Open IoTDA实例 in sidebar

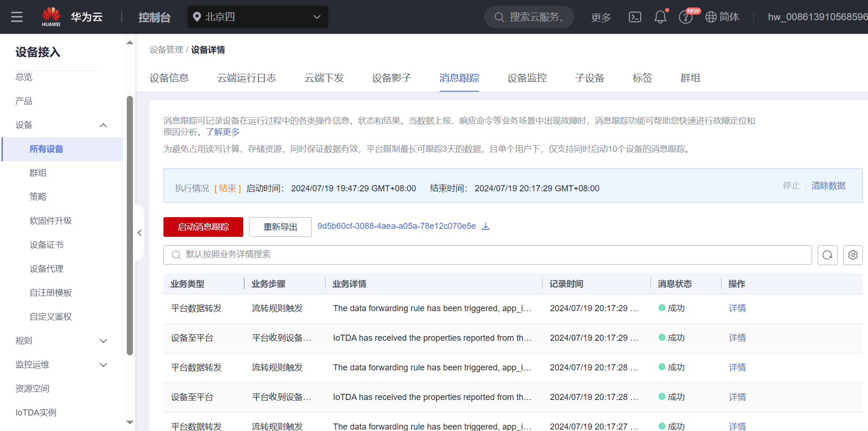click(36, 413)
